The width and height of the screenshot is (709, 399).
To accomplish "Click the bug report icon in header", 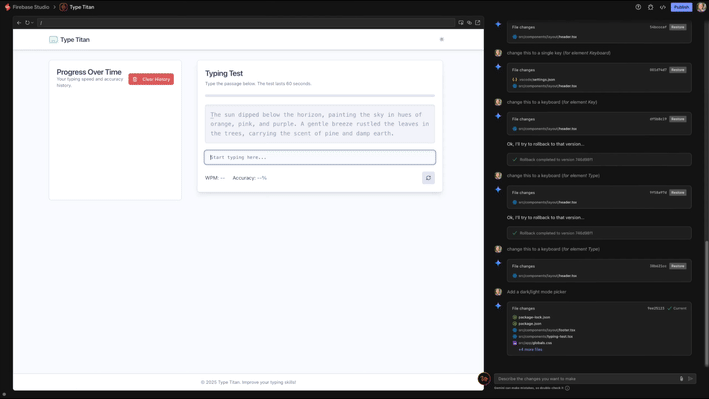I will [650, 7].
